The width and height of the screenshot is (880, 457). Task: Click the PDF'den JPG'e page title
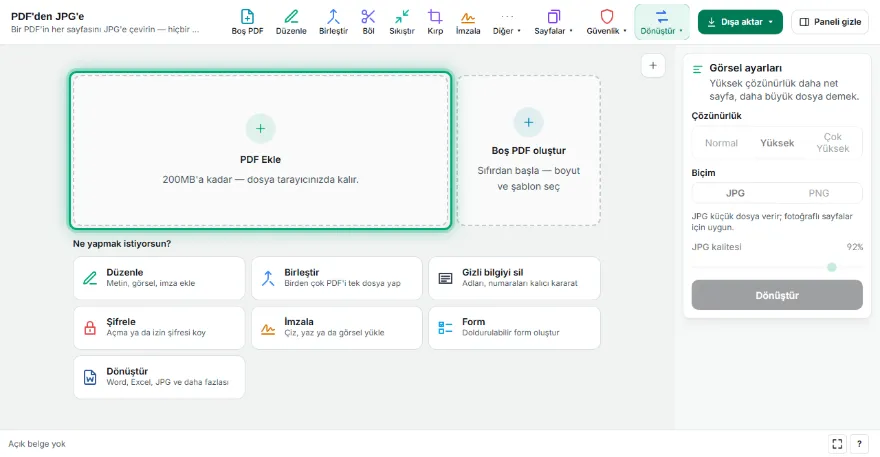[x=48, y=16]
